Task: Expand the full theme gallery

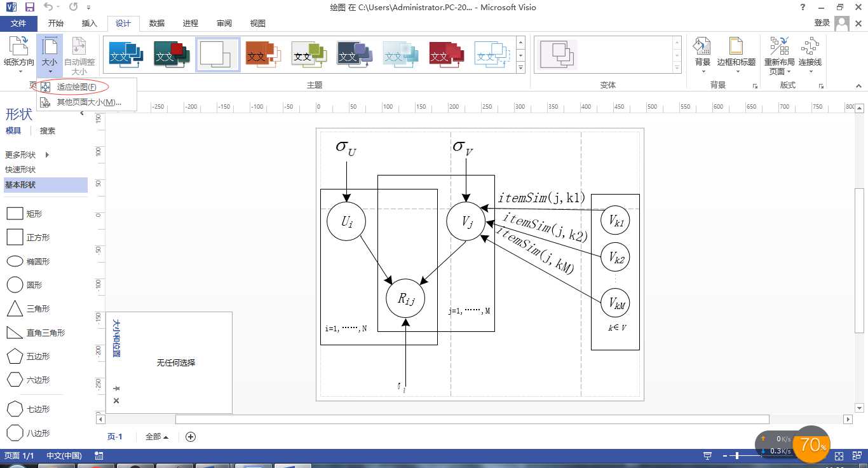Action: pyautogui.click(x=521, y=67)
